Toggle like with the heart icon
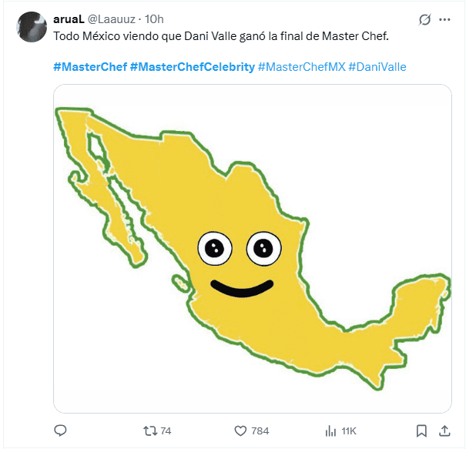The image size is (476, 449). coord(240,431)
